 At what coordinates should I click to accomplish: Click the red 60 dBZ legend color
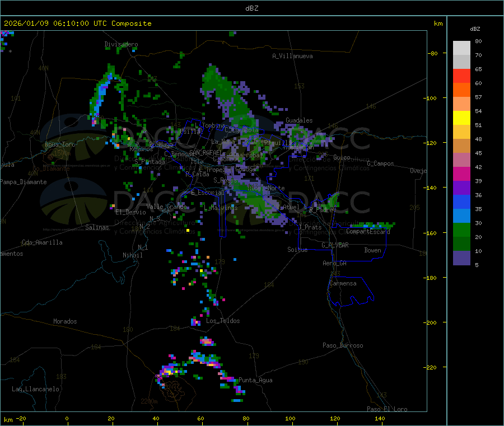click(461, 76)
